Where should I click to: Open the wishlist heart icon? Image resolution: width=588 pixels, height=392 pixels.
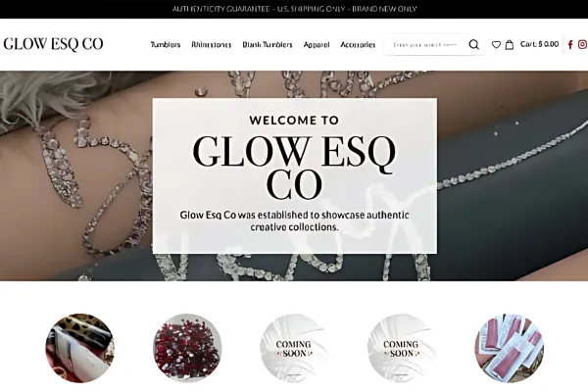click(496, 45)
